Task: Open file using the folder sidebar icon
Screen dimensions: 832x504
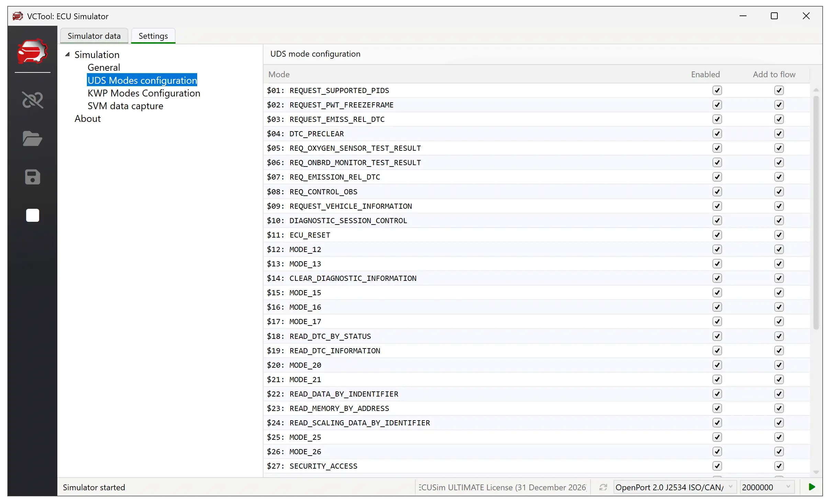Action: [x=32, y=139]
